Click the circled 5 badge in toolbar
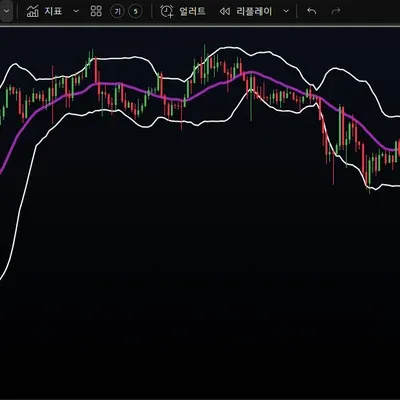The image size is (400, 400). pyautogui.click(x=135, y=12)
